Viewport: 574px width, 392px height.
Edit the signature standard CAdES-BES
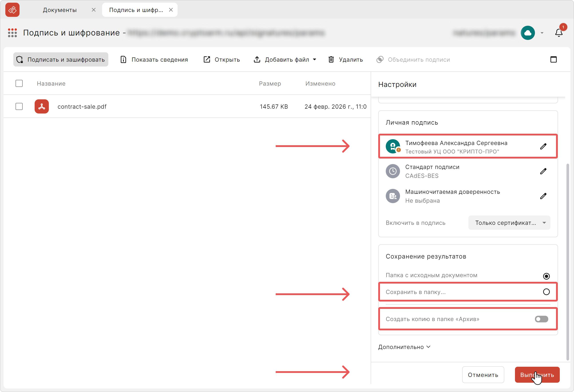(x=543, y=171)
